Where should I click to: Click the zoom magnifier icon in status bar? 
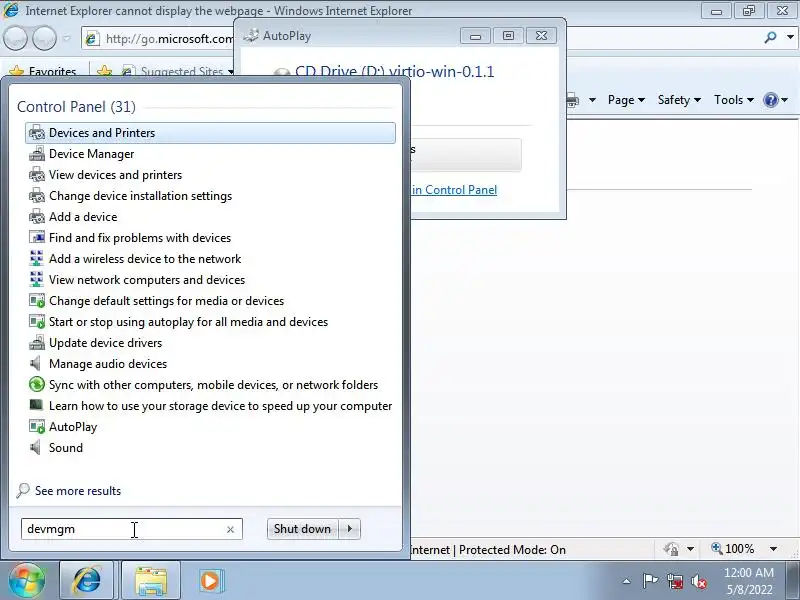tap(717, 548)
